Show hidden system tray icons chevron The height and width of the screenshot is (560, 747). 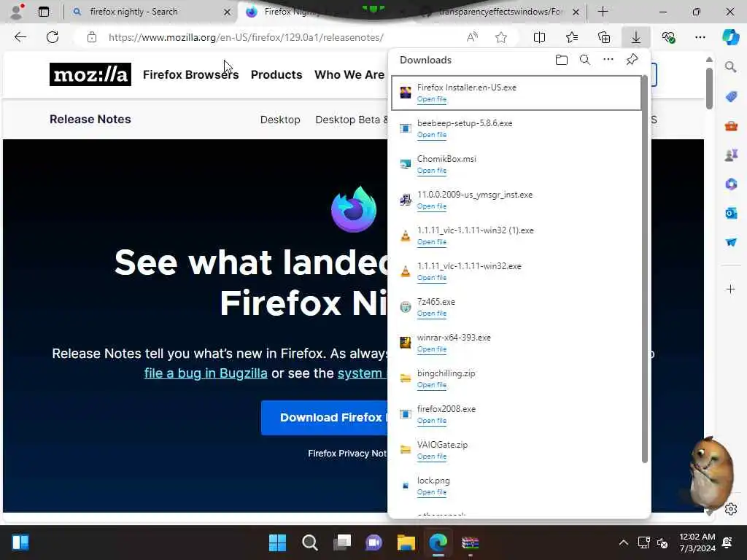click(623, 542)
